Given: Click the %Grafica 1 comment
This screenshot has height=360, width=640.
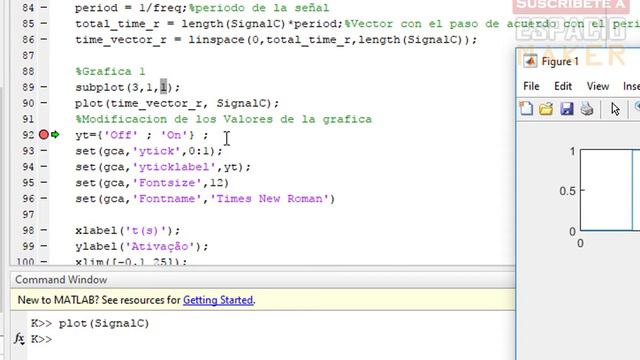Looking at the screenshot, I should pos(110,71).
